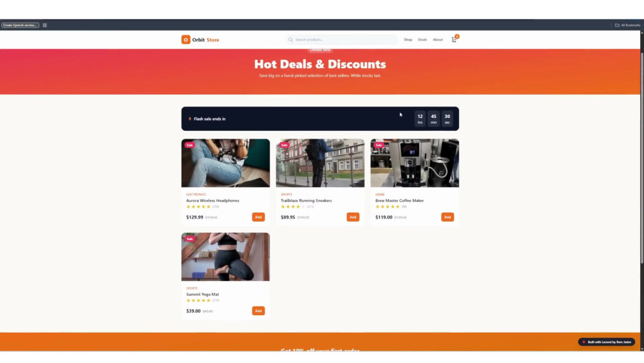
Task: Open the bookmarks bar apps grid icon
Action: pos(45,25)
